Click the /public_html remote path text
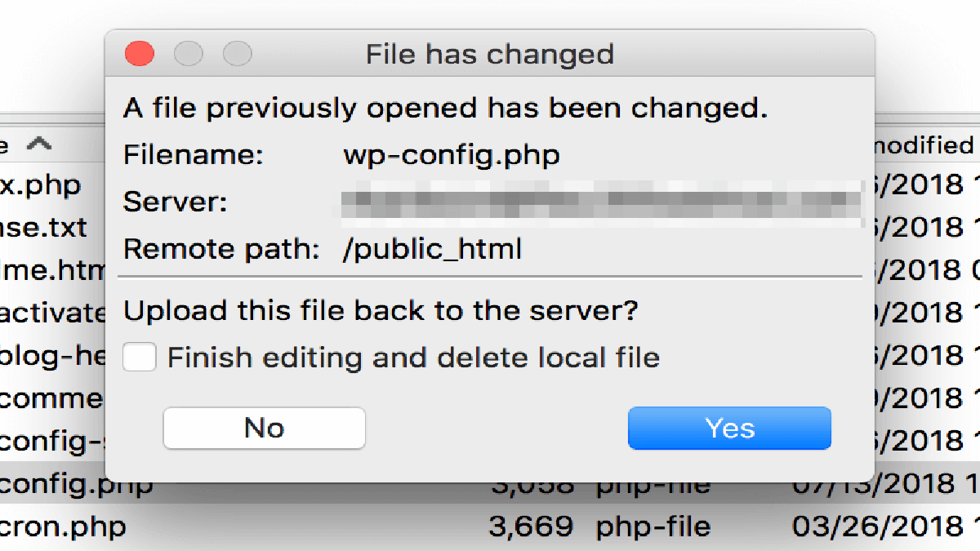980x551 pixels. pos(432,249)
